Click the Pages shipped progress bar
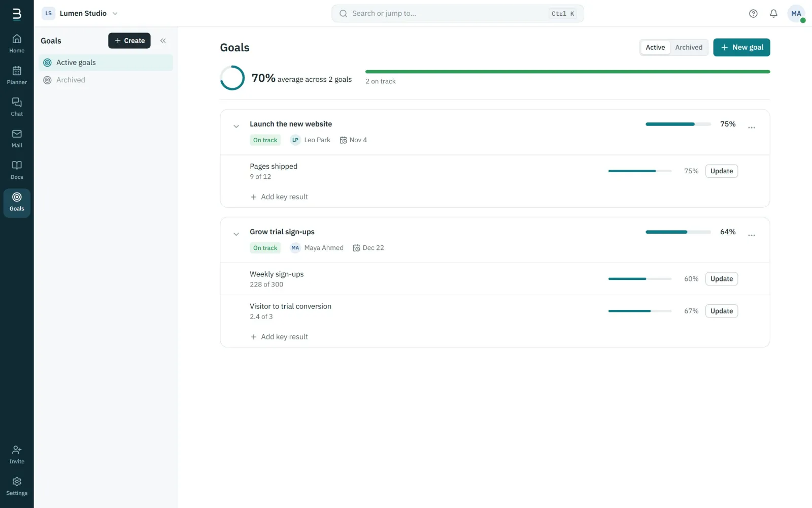 tap(640, 171)
